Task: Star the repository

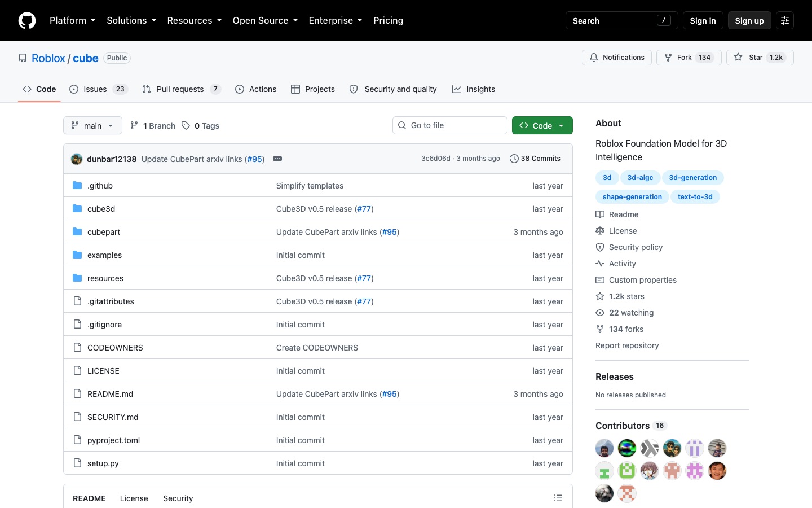Action: 760,58
